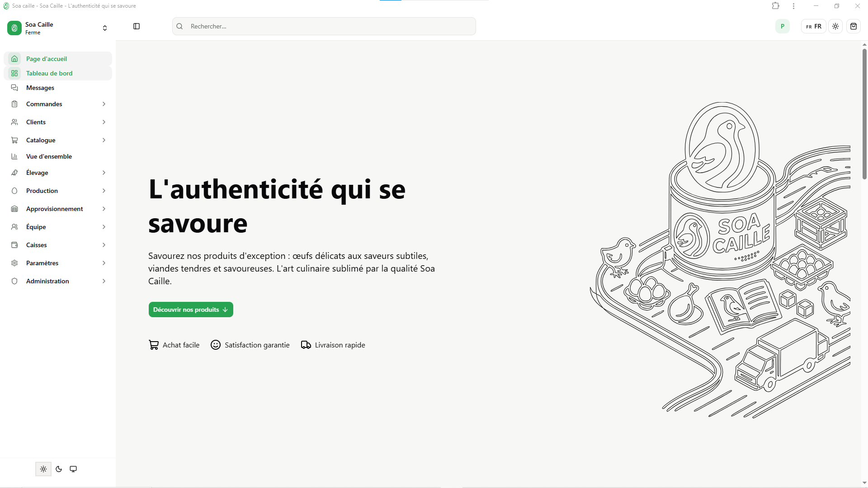Viewport: 868px width, 488px height.
Task: Click the Achat facile cart icon
Action: 154,345
